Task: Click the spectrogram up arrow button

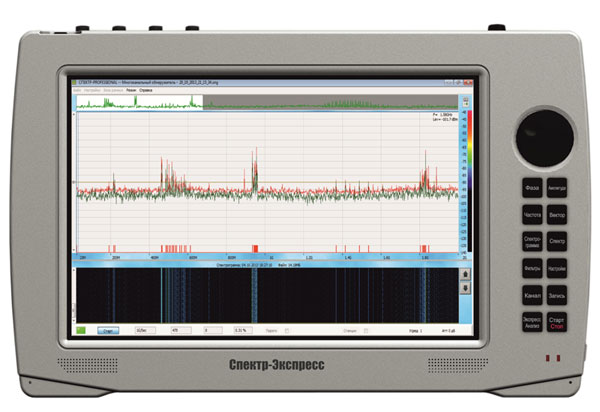Action: (x=465, y=274)
